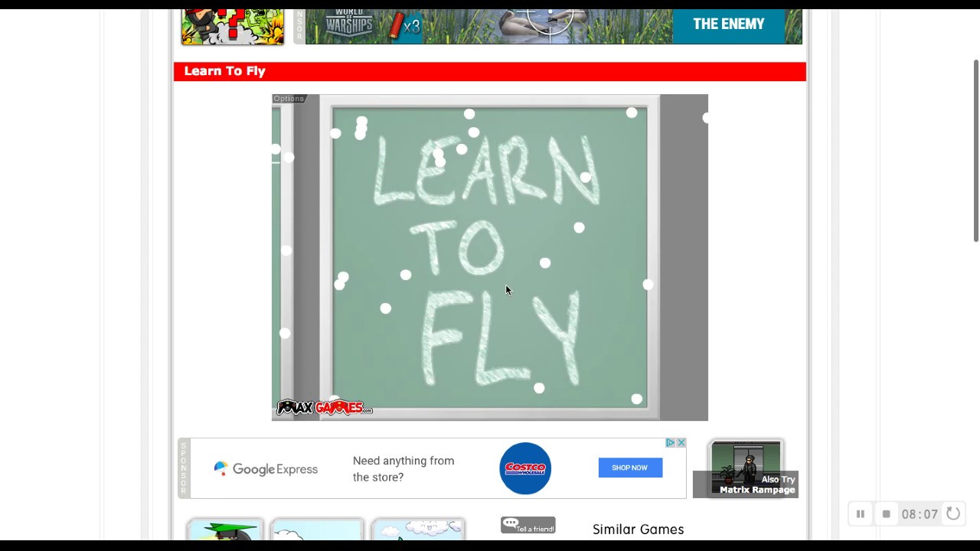Click the Learn To Fly chalkboard screen
This screenshot has width=980, height=551.
490,257
